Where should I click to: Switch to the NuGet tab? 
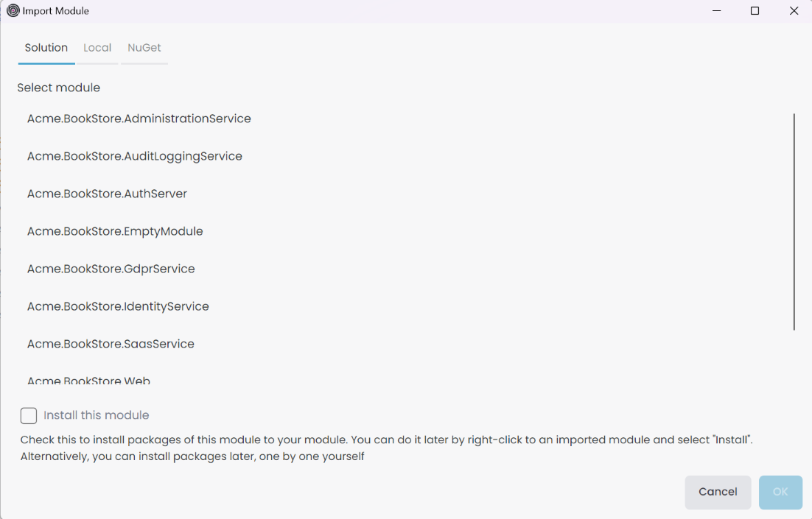pyautogui.click(x=144, y=47)
